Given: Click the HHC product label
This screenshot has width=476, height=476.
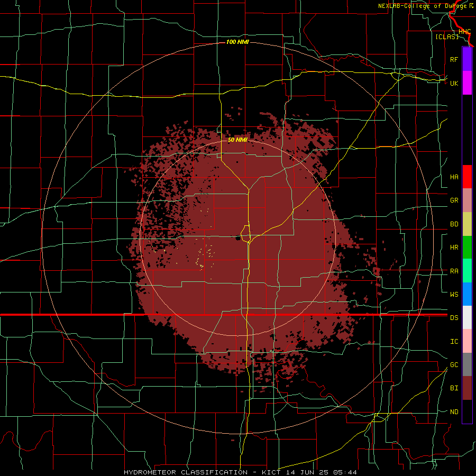Looking at the screenshot, I should tap(465, 32).
